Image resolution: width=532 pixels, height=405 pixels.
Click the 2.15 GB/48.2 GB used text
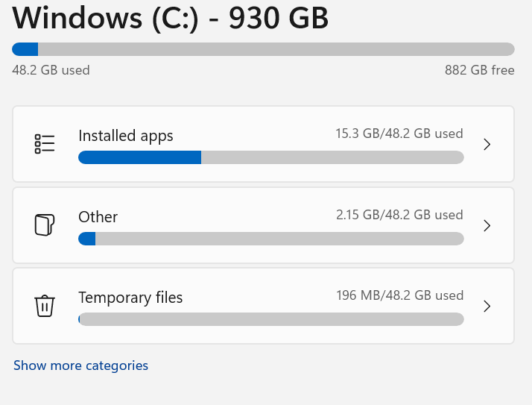point(399,215)
